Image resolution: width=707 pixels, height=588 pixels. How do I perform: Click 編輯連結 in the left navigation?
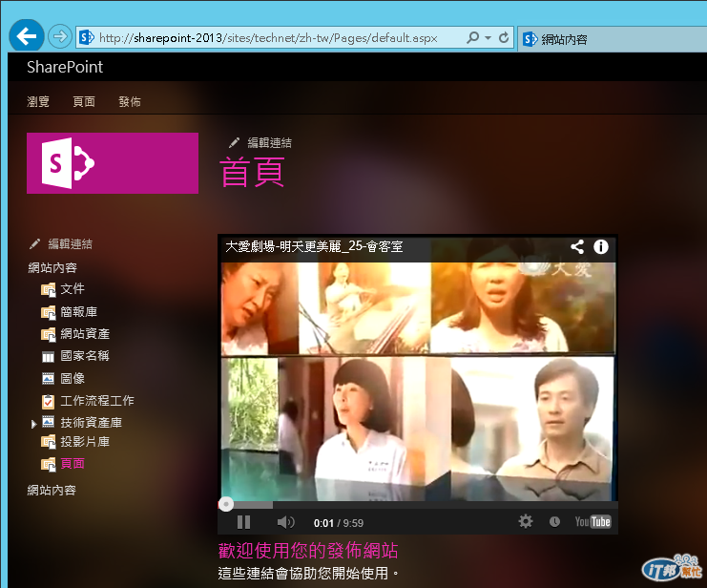(70, 244)
